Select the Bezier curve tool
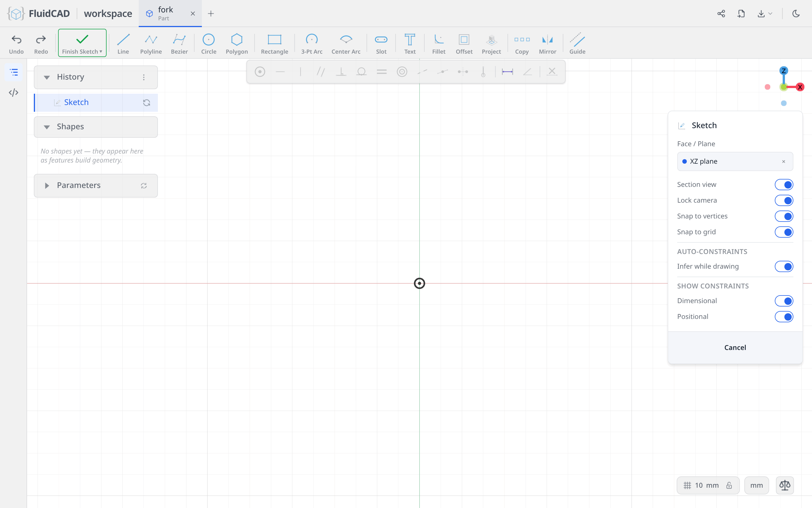Viewport: 812px width, 508px height. [x=179, y=44]
